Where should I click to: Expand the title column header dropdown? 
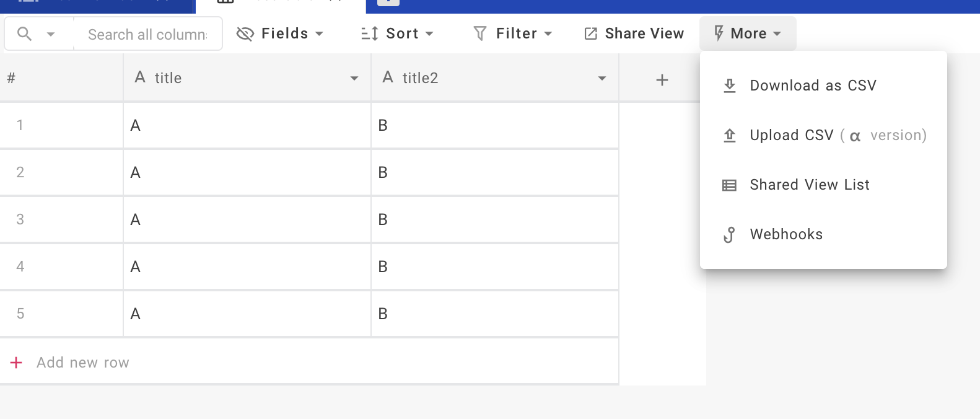(x=354, y=79)
